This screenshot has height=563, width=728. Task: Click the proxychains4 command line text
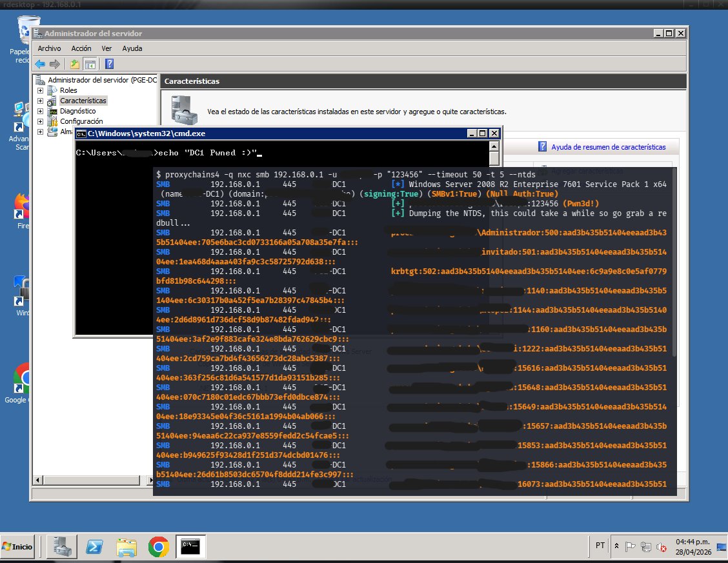pos(345,174)
